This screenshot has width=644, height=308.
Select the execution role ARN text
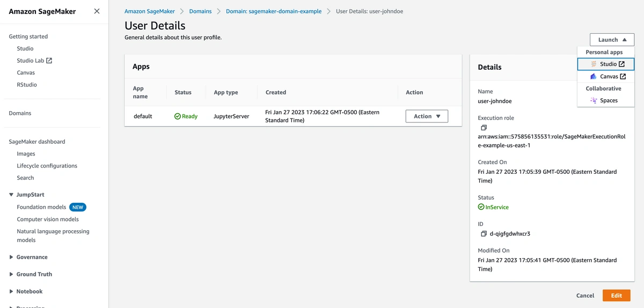[552, 141]
